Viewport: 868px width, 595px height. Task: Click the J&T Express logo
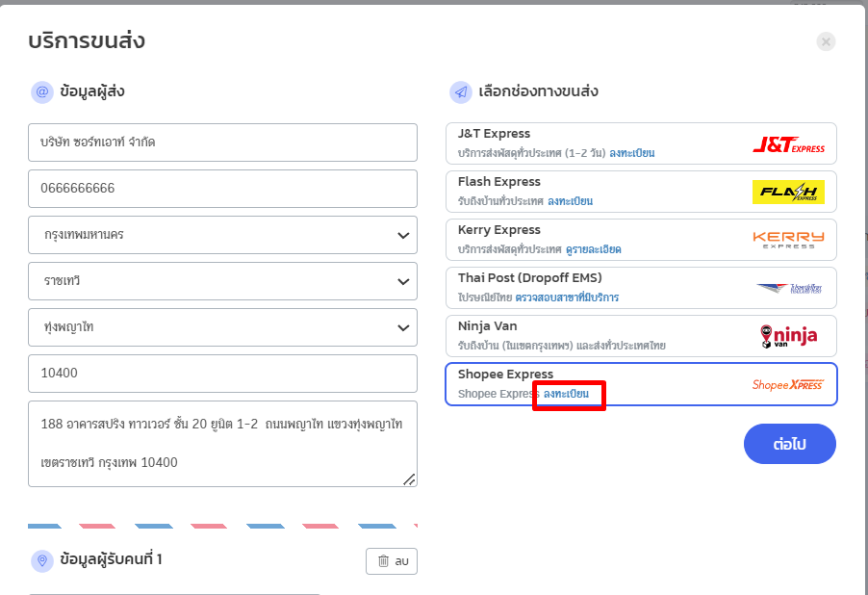[x=788, y=144]
